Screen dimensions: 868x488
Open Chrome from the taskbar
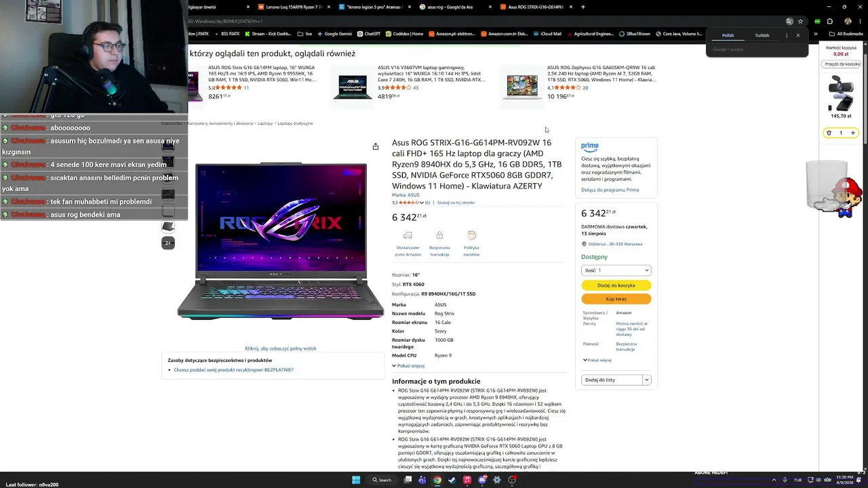point(437,480)
